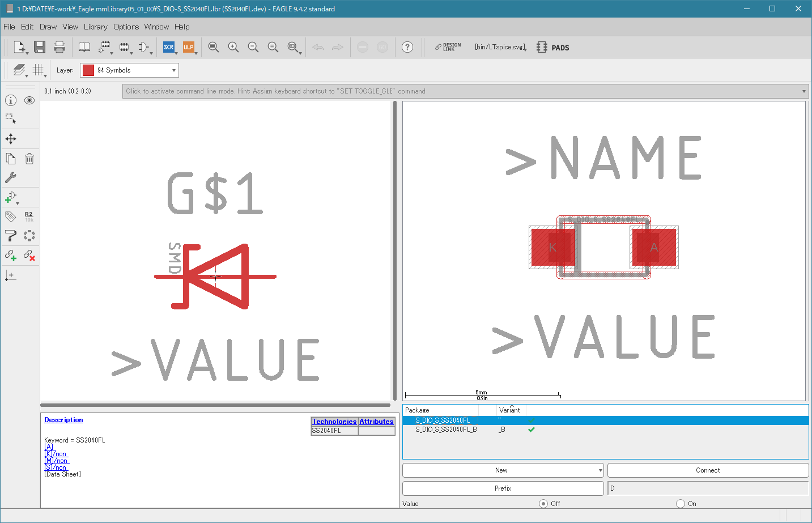Click the Zoom out magnifier icon

click(x=253, y=47)
